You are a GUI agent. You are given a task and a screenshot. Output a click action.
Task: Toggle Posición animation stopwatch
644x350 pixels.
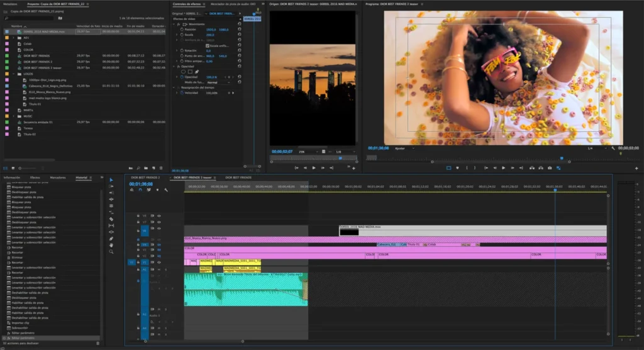tap(182, 30)
